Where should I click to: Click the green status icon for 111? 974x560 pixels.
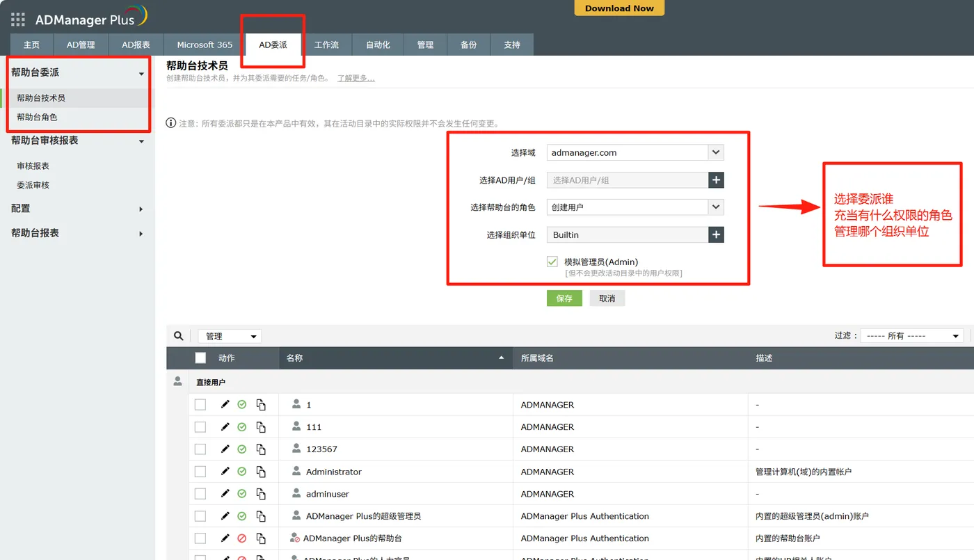(242, 426)
